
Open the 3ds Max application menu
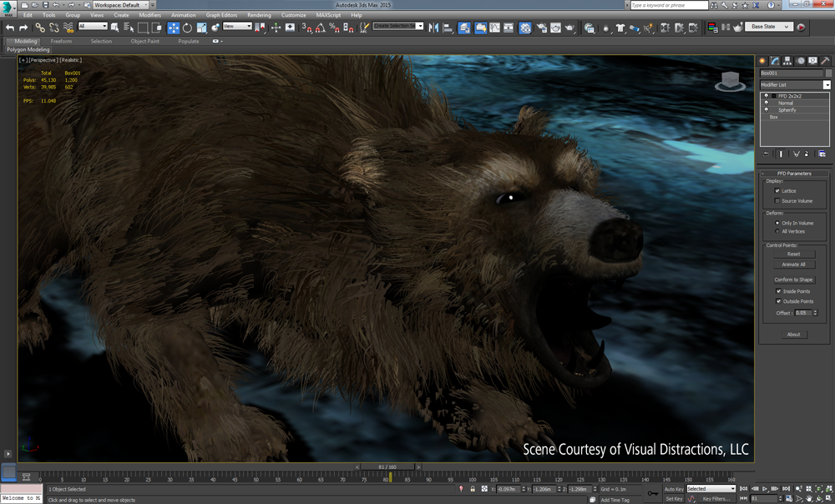point(8,8)
